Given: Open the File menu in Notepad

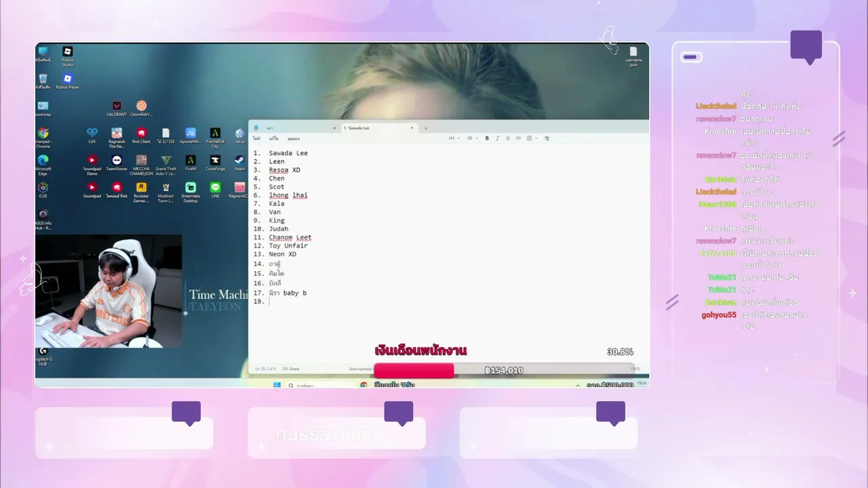Looking at the screenshot, I should [x=256, y=138].
